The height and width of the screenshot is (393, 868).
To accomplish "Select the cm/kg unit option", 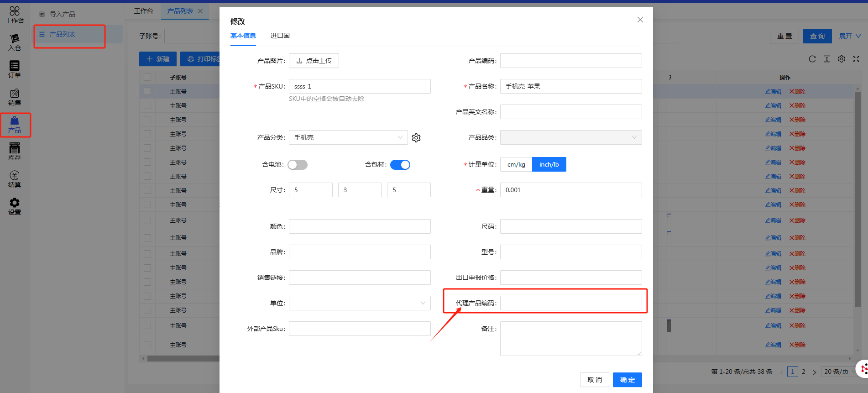I will 516,165.
